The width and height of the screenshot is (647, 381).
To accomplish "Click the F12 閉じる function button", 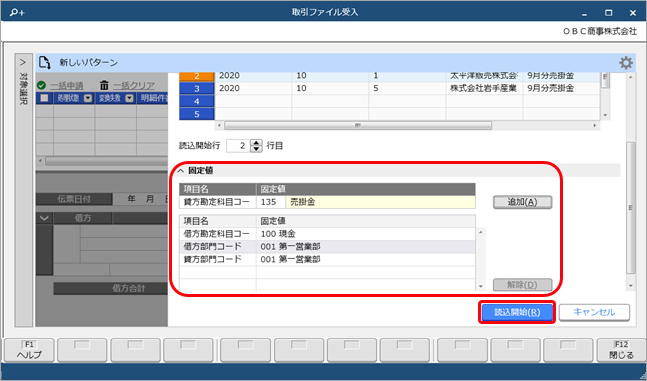I will pos(621,350).
